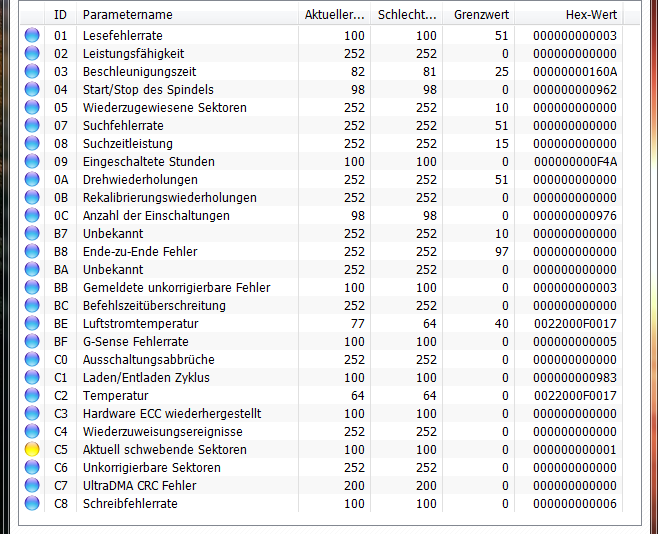
Task: Click the ID cell C7
Action: (60, 486)
